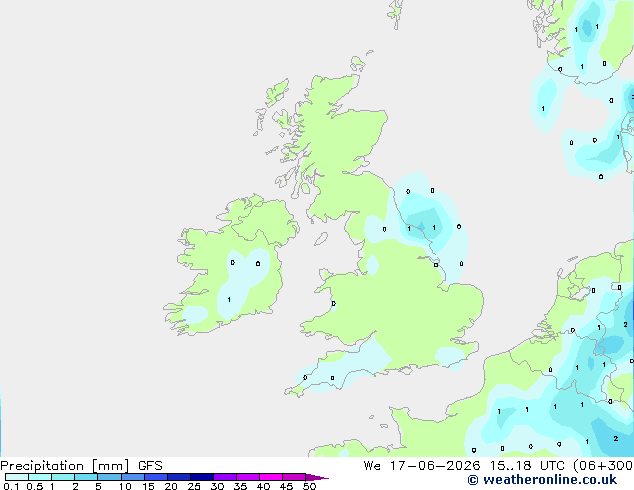
Task: Select the 5–10 mm legend color swatch
Action: coord(109,477)
